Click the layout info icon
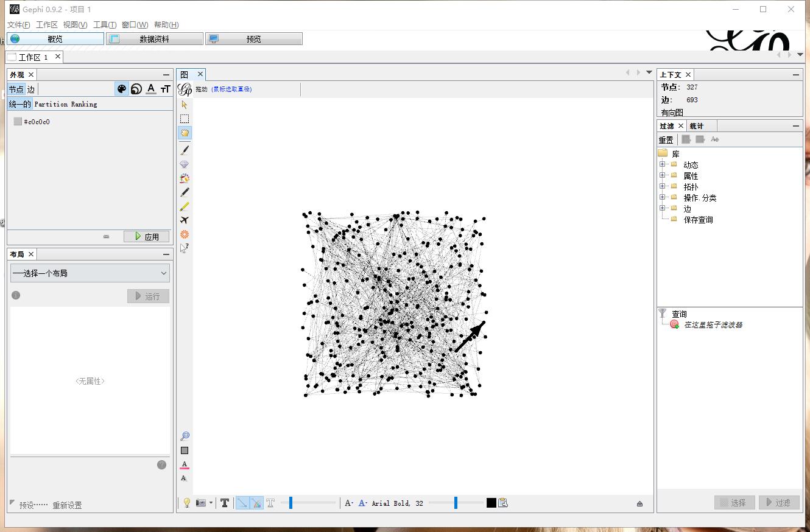Screen dimensions: 810x532 click(x=16, y=295)
